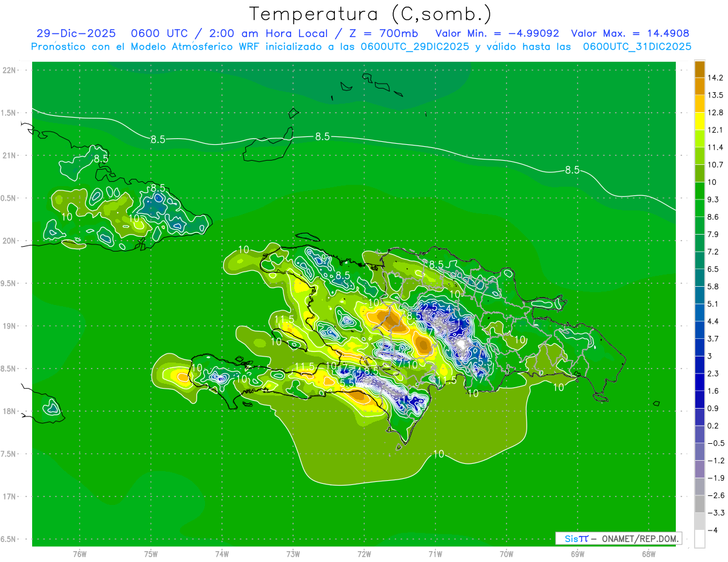The height and width of the screenshot is (562, 728).
Task: Click the yellow colorbar swatch between 12.8 and 12.1
Action: [699, 121]
